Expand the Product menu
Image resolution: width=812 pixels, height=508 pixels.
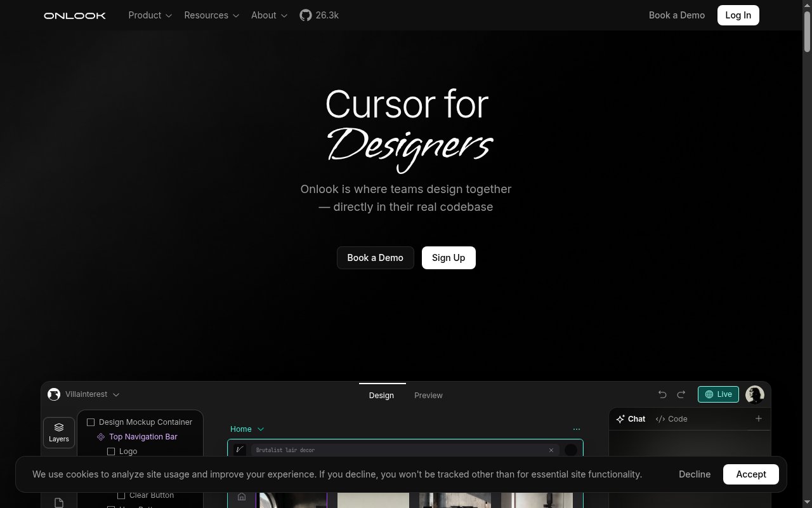pyautogui.click(x=150, y=15)
